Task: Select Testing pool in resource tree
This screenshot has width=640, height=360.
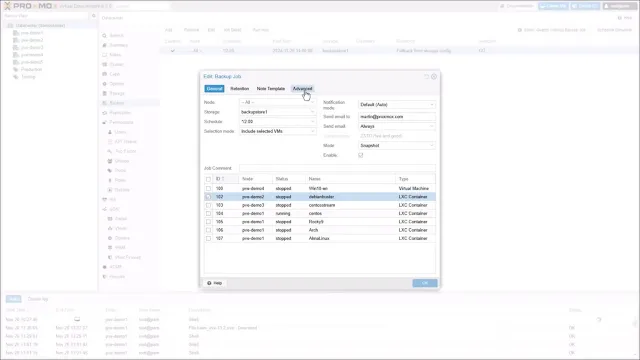Action: [28, 77]
